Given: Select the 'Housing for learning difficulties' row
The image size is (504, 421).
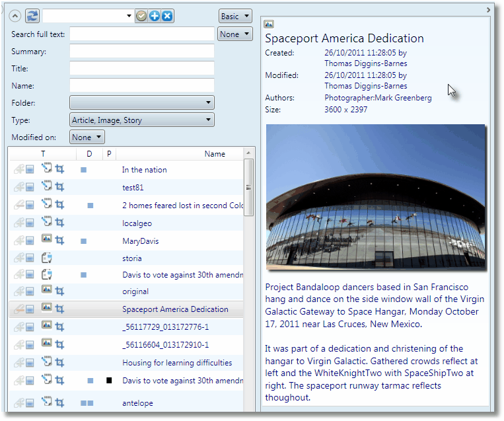Looking at the screenshot, I should [x=126, y=362].
